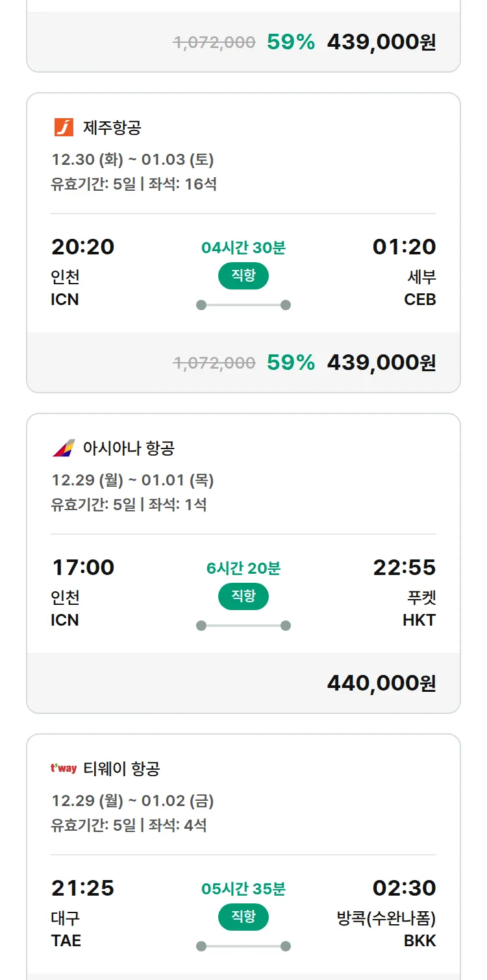Click the 440,000원 price on the Asiana card
The image size is (487, 980).
[381, 683]
